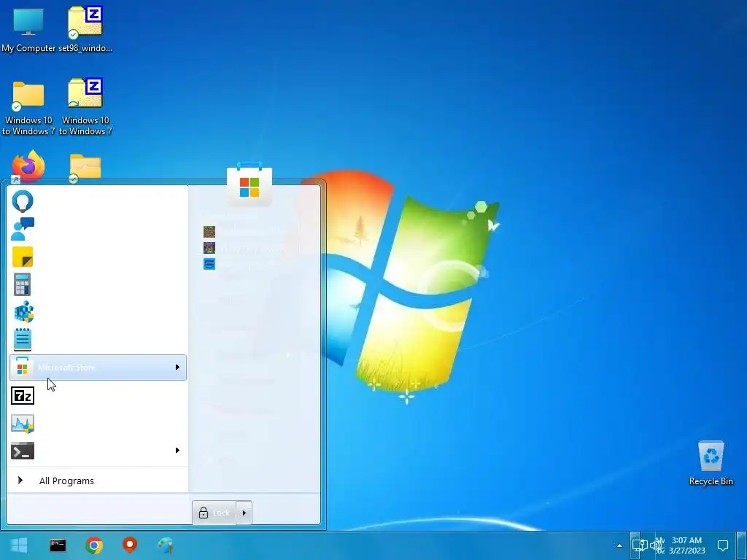Launch the Feedback Hub people-chat icon
747x560 pixels.
(23, 229)
